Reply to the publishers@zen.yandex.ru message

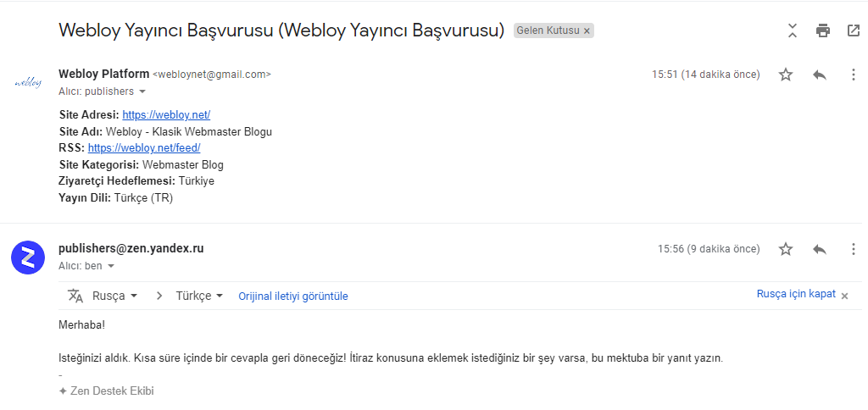tap(820, 249)
